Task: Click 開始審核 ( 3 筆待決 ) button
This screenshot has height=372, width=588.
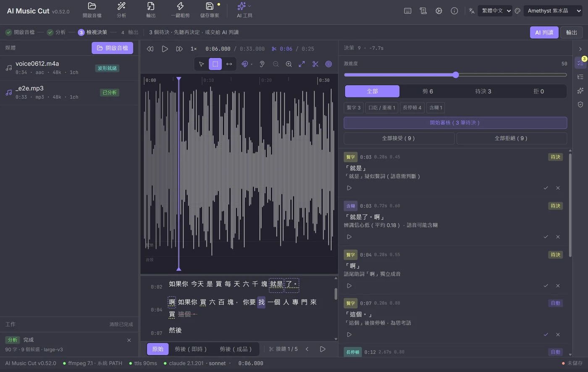Action: [x=455, y=123]
